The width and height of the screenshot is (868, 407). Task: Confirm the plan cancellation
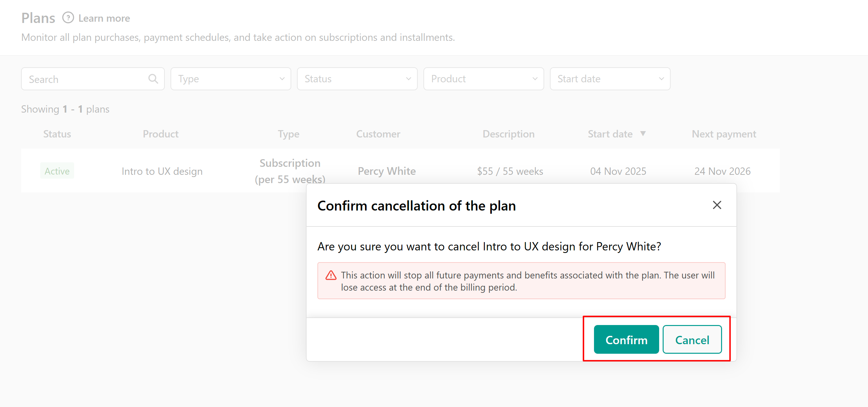626,340
